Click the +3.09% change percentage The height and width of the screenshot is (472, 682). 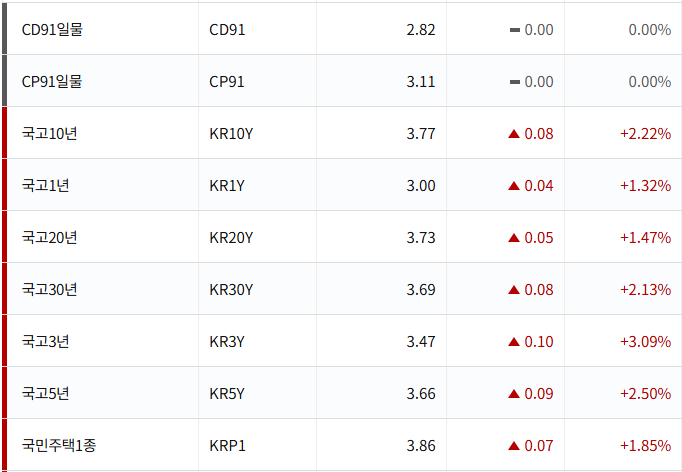click(x=645, y=342)
